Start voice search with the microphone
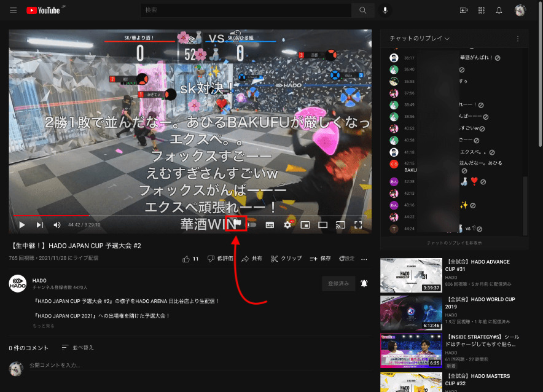 tap(385, 10)
